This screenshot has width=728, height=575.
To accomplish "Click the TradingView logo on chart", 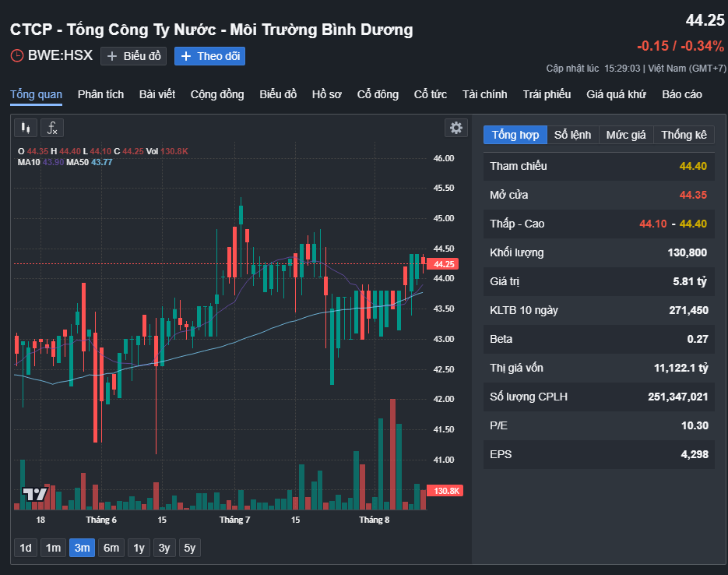I will pos(35,494).
